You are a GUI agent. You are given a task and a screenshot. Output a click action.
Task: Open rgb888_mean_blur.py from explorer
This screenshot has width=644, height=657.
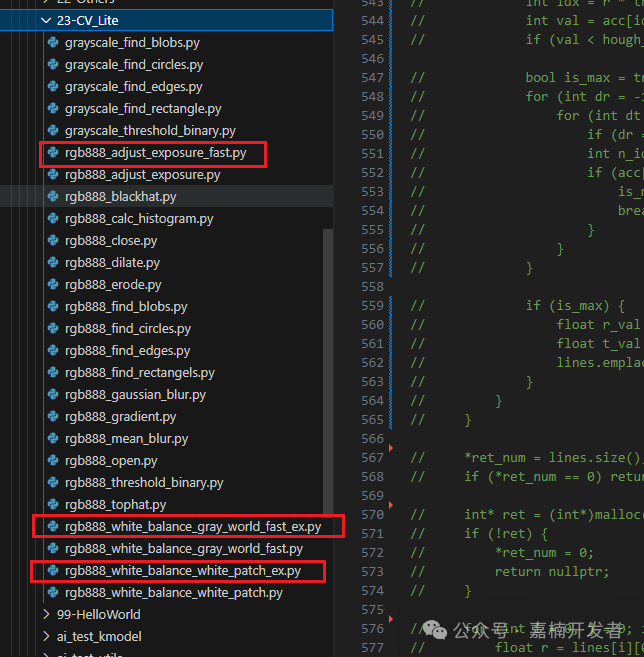coord(126,439)
